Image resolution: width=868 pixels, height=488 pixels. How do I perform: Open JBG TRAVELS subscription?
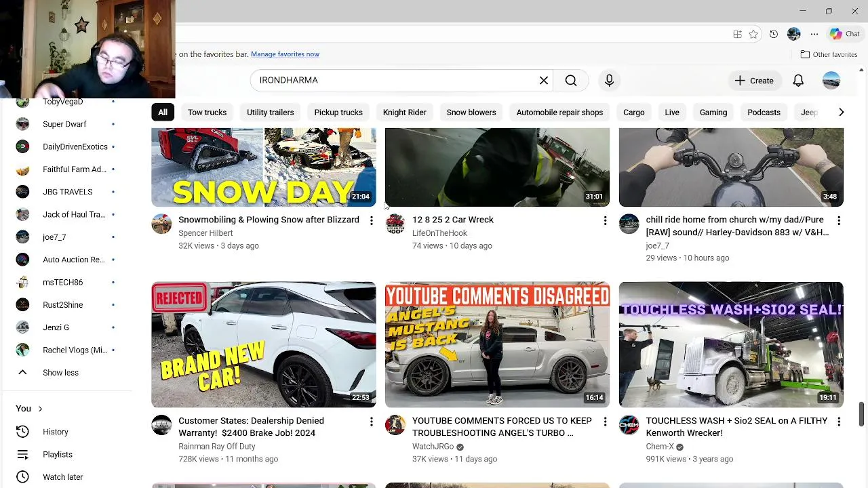(66, 192)
